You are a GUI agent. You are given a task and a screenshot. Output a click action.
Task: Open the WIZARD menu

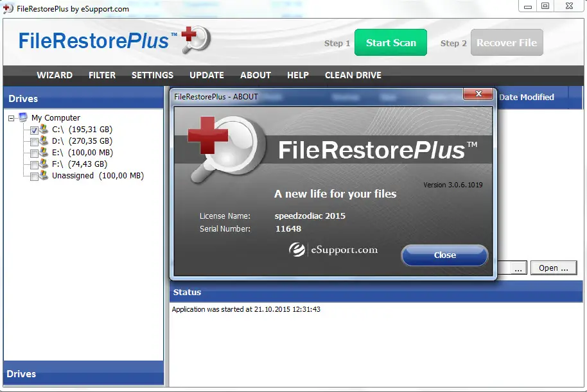coord(55,75)
